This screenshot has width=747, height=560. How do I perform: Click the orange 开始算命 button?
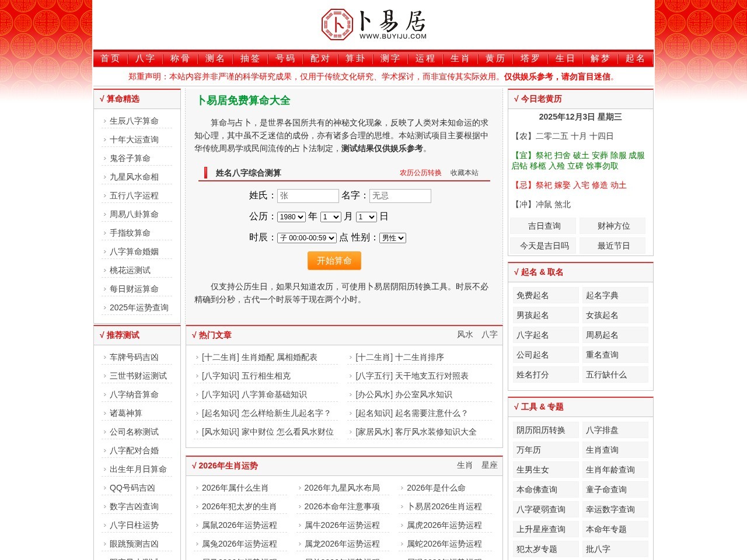334,261
